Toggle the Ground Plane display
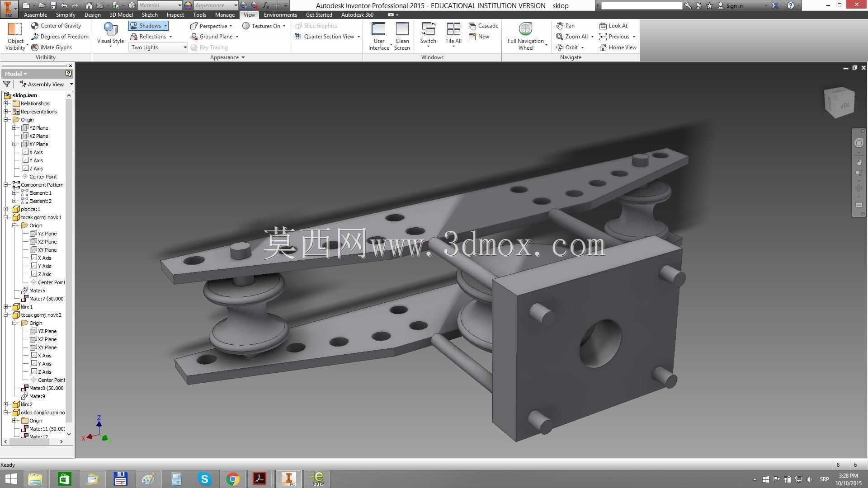868x488 pixels. click(x=212, y=37)
